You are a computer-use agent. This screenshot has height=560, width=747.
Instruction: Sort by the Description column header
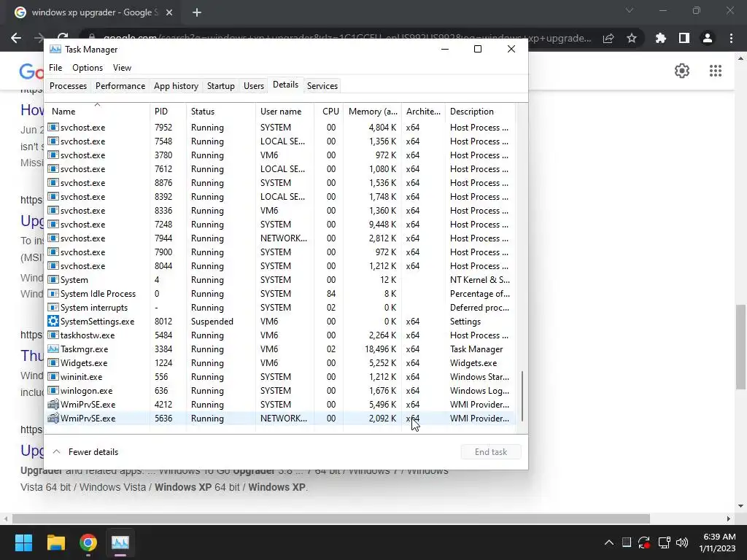pos(480,111)
